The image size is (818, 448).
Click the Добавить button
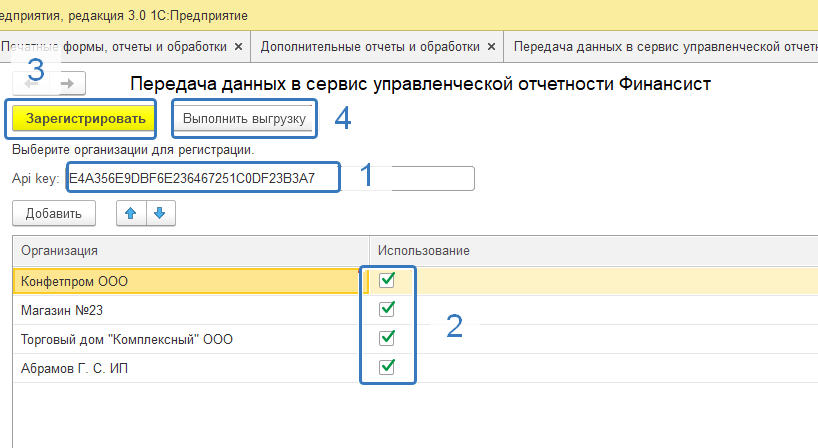54,212
